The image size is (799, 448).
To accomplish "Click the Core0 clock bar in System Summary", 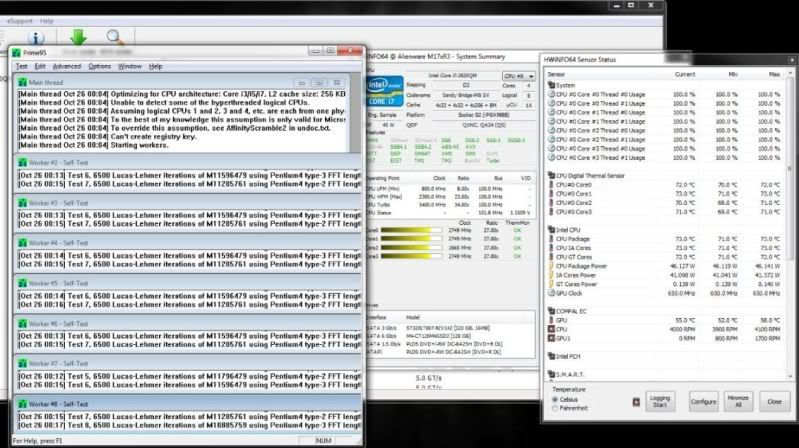I will pyautogui.click(x=412, y=230).
